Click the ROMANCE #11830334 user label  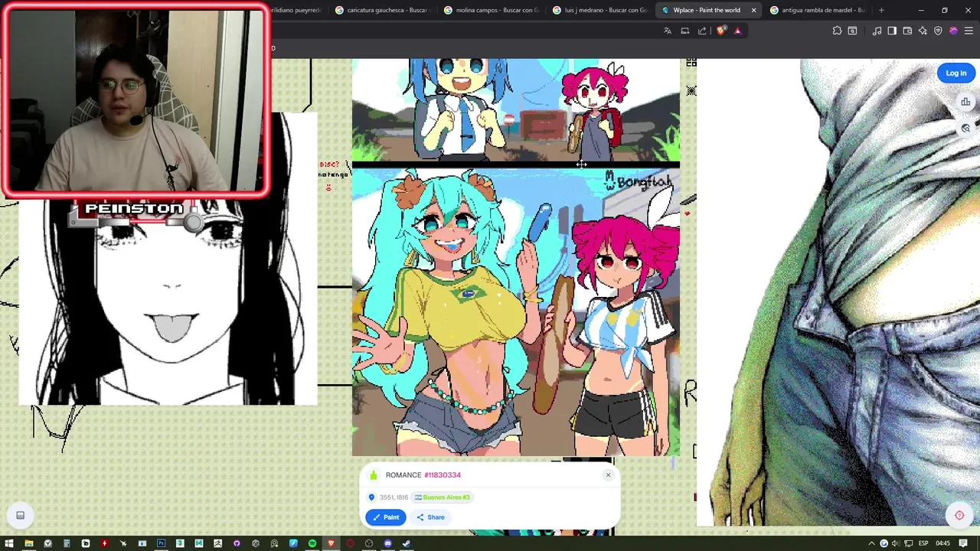423,475
